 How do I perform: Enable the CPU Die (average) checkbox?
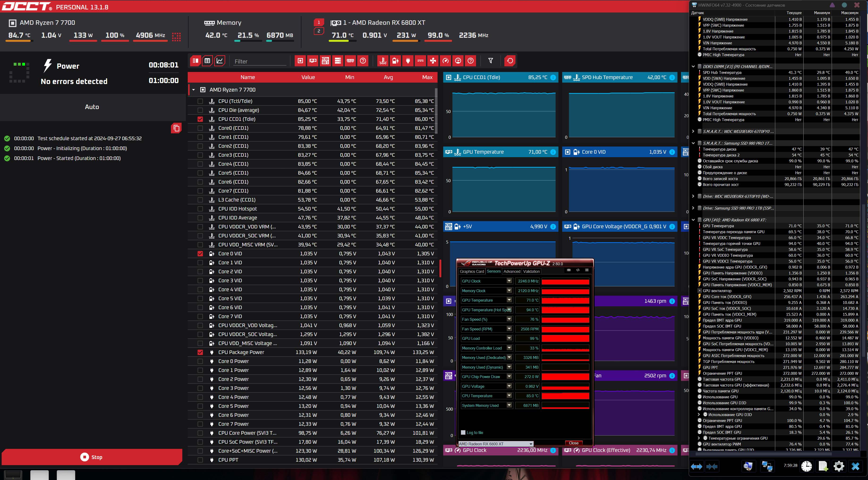[200, 110]
